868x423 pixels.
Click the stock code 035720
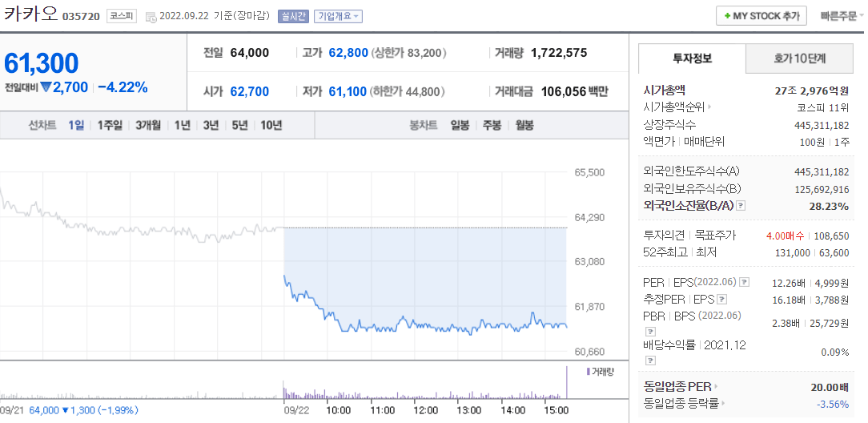(81, 17)
